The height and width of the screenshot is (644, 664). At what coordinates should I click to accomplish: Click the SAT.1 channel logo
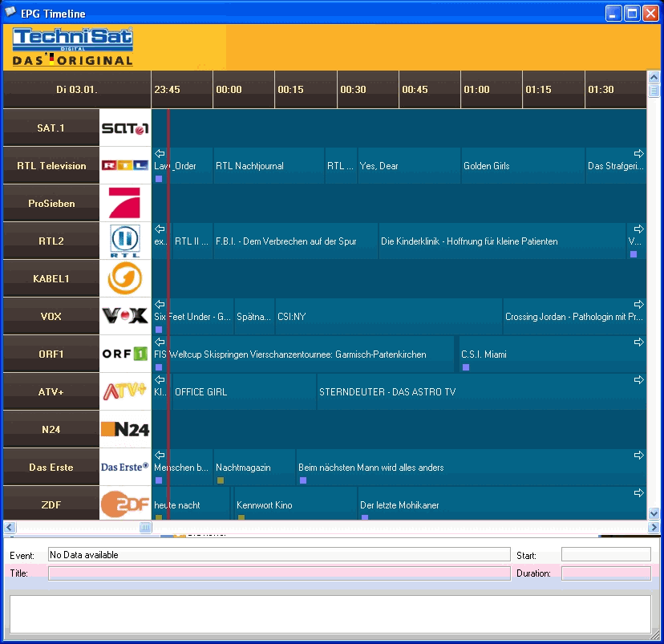tap(125, 128)
